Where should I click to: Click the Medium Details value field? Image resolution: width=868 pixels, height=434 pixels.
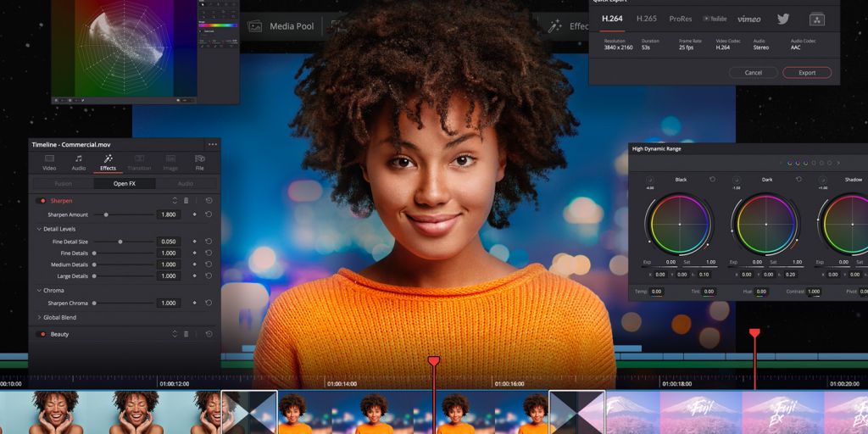click(169, 264)
